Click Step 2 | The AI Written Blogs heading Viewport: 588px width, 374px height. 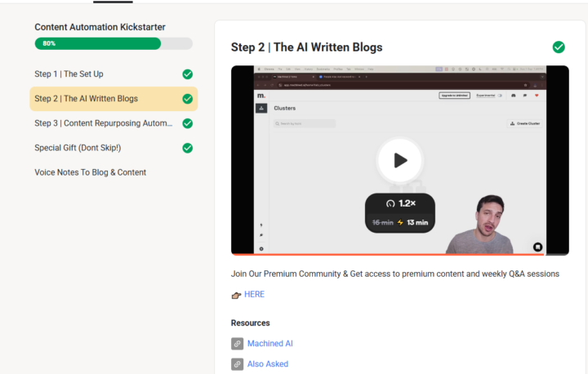coord(306,47)
